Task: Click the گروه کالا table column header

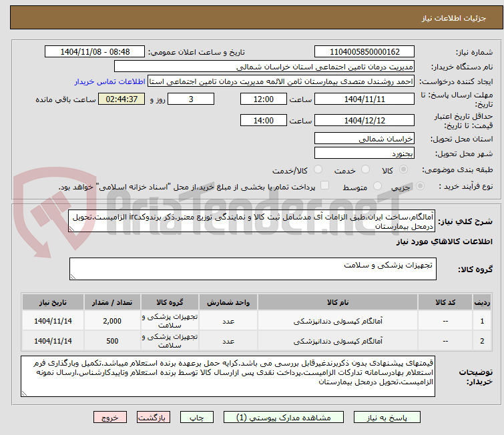Action: tap(170, 302)
